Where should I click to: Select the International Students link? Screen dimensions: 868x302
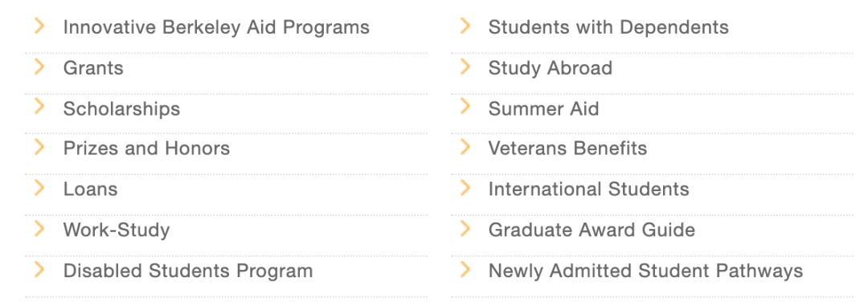click(588, 190)
